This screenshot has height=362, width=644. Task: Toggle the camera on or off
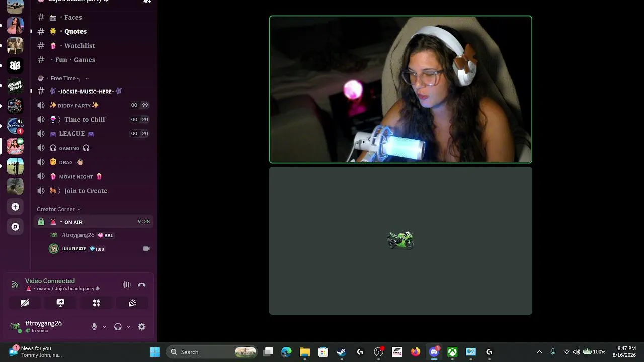click(x=25, y=303)
